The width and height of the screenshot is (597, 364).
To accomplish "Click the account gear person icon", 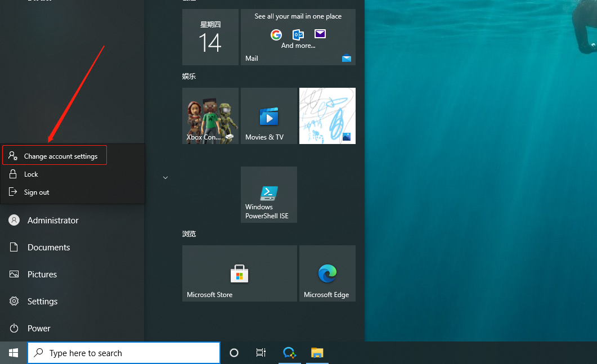I will [13, 156].
